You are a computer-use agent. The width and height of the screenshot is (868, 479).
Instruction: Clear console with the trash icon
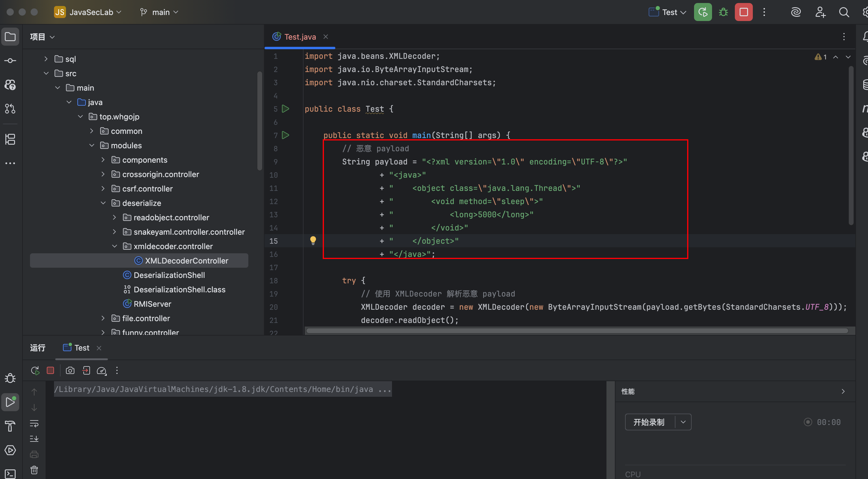point(34,470)
